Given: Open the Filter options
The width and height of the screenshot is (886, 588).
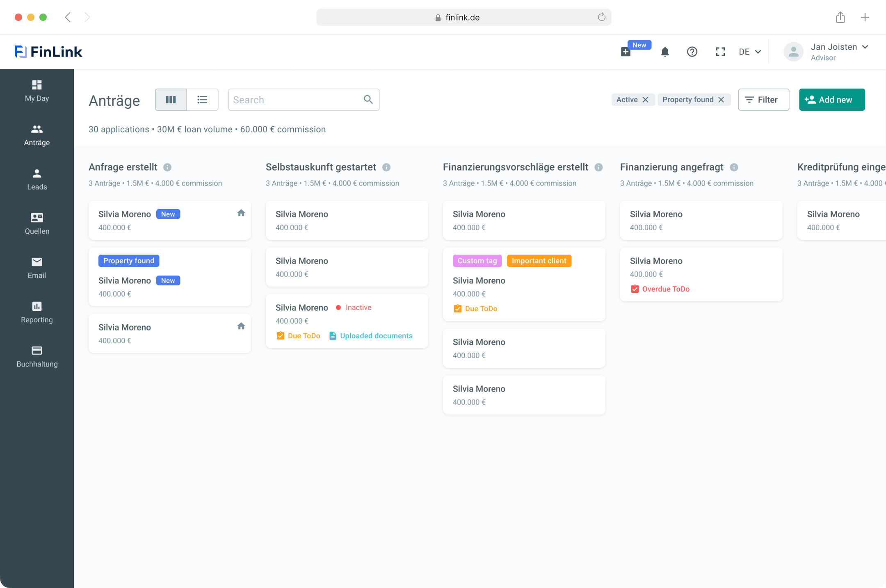Looking at the screenshot, I should [x=763, y=100].
